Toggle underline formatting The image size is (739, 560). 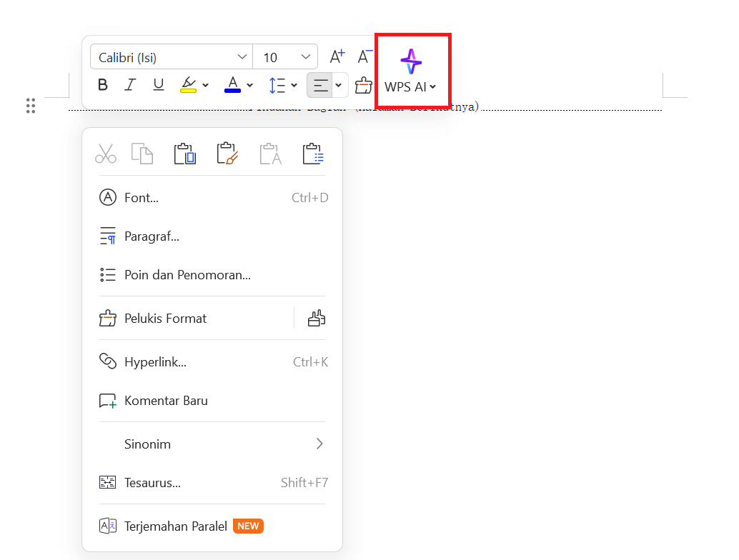[x=159, y=85]
